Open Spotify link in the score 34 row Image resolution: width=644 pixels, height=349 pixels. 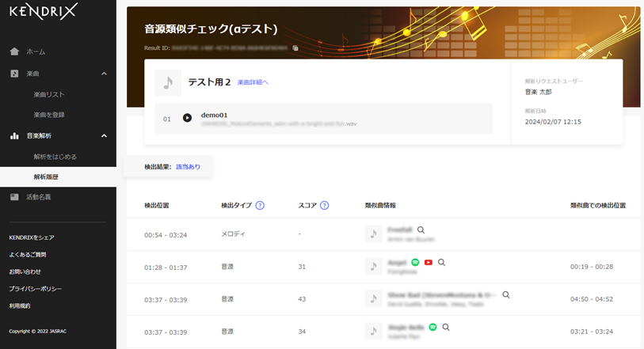click(x=433, y=327)
